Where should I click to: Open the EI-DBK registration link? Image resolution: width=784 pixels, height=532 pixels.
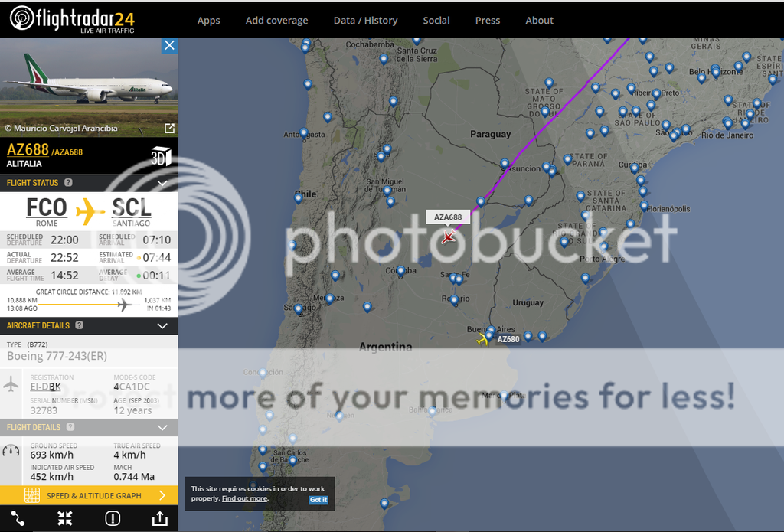point(45,387)
